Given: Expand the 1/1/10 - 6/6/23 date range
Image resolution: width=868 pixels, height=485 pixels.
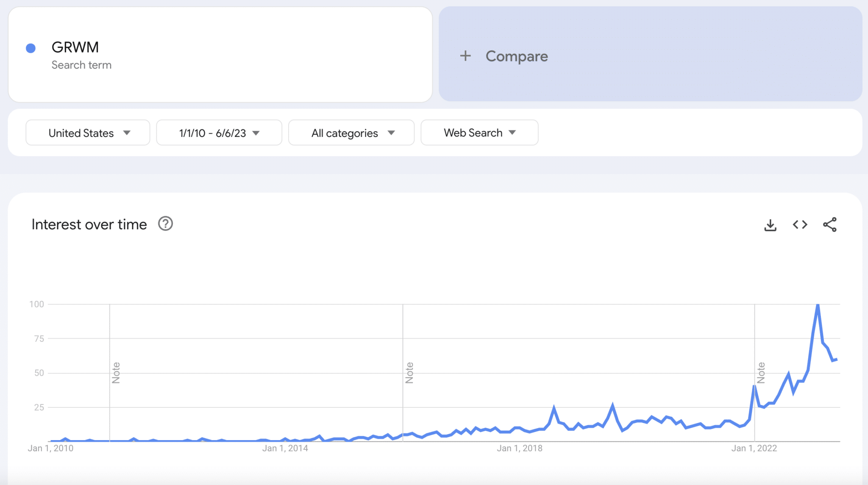Looking at the screenshot, I should click(219, 133).
